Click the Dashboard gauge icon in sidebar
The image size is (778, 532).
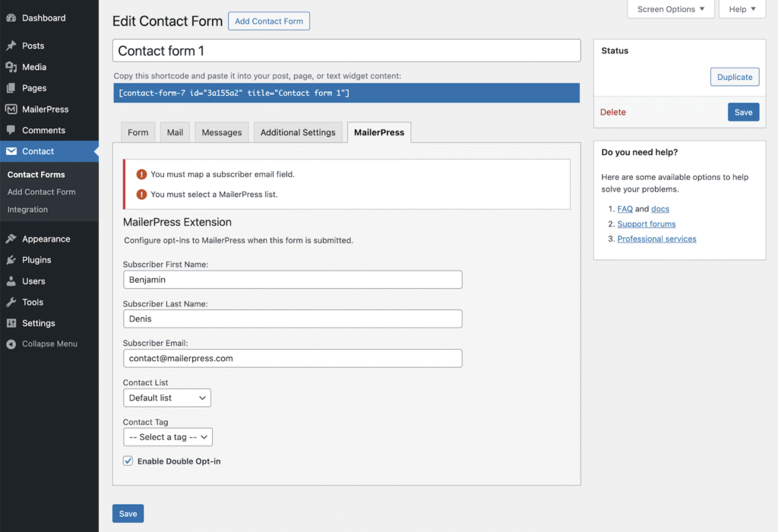pyautogui.click(x=11, y=18)
